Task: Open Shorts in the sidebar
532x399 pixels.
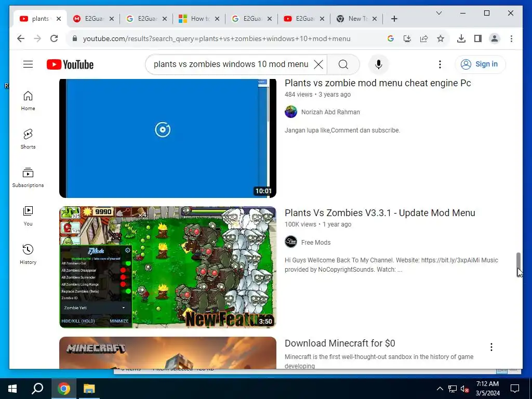Action: pos(28,139)
